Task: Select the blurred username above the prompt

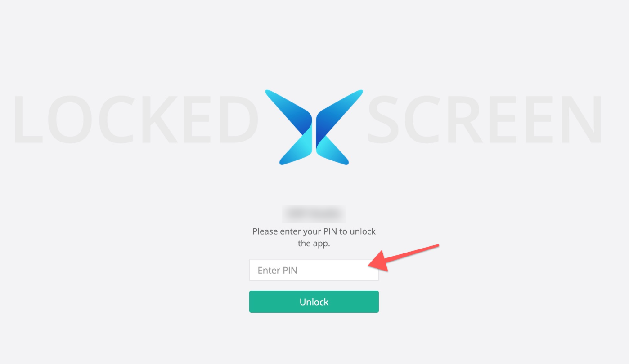Action: click(x=314, y=213)
